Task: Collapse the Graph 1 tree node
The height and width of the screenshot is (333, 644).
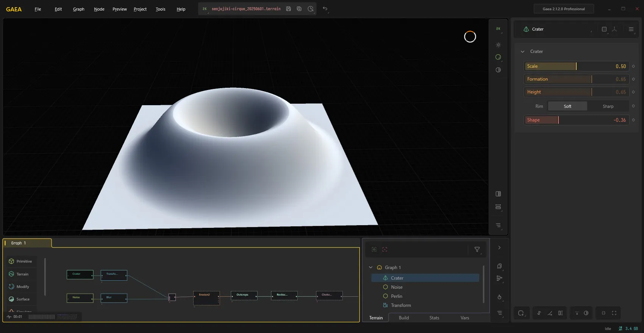Action: (x=370, y=268)
